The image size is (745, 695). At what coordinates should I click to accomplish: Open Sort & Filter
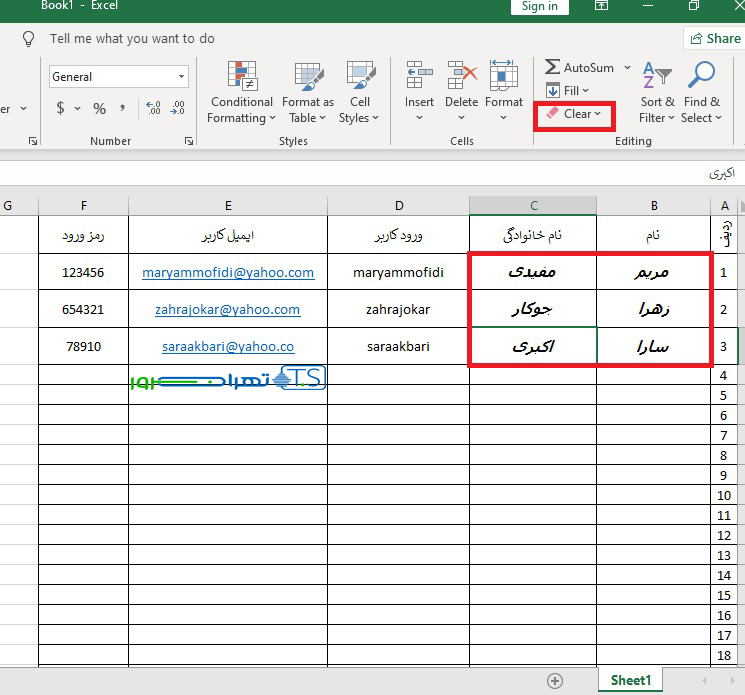coord(657,92)
